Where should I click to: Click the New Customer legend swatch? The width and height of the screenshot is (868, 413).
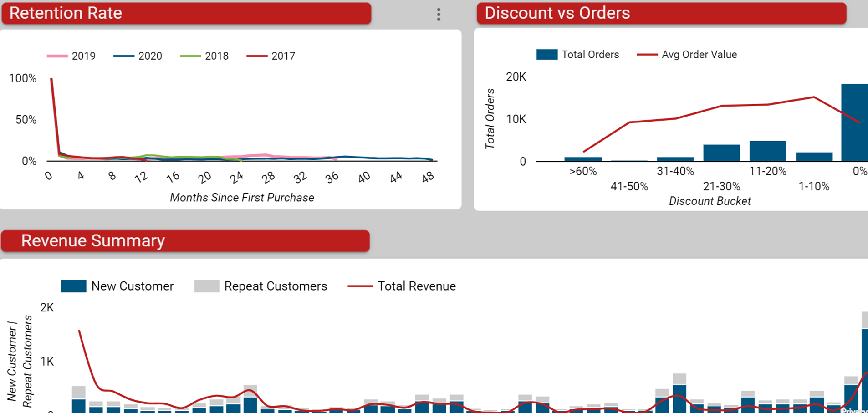[x=74, y=286]
